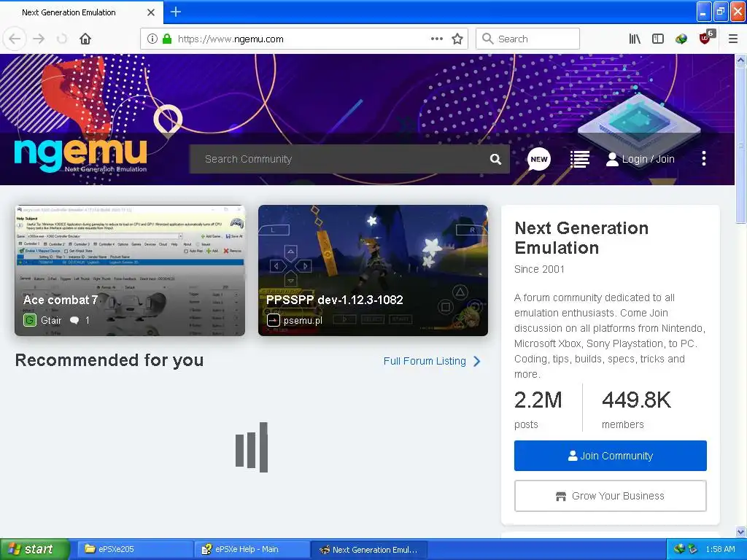
Task: Open the forum listing lines icon
Action: tap(580, 159)
